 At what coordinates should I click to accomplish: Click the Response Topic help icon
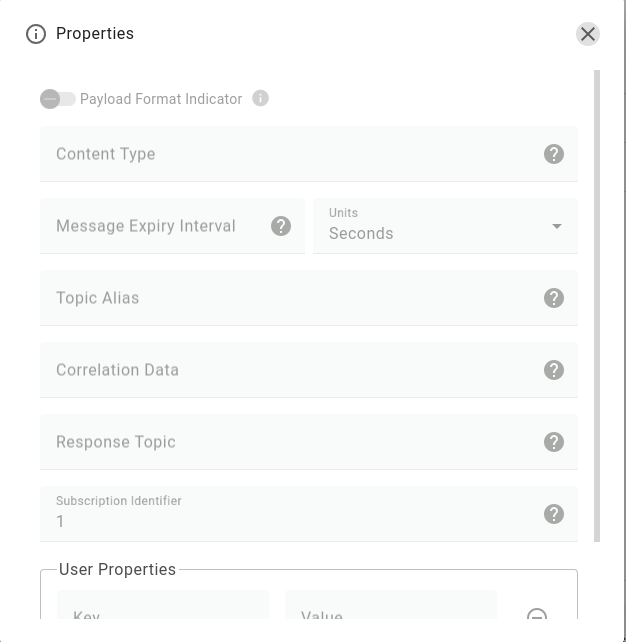tap(554, 442)
